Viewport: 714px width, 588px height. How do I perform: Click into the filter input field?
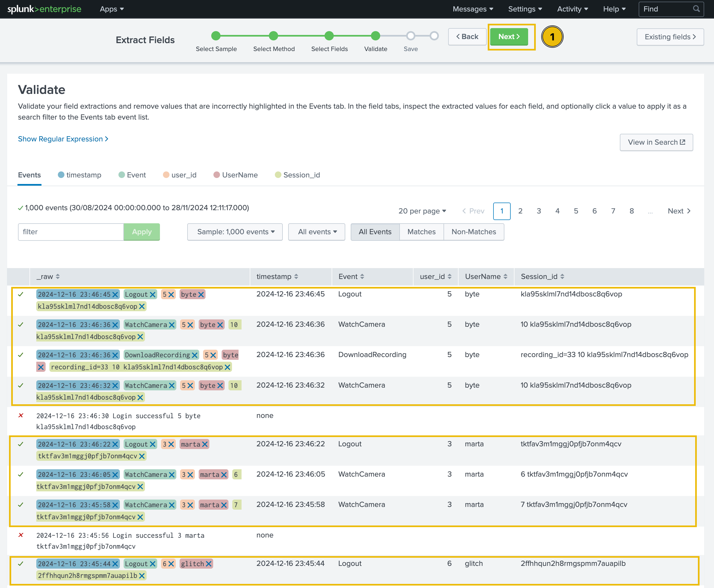(71, 232)
